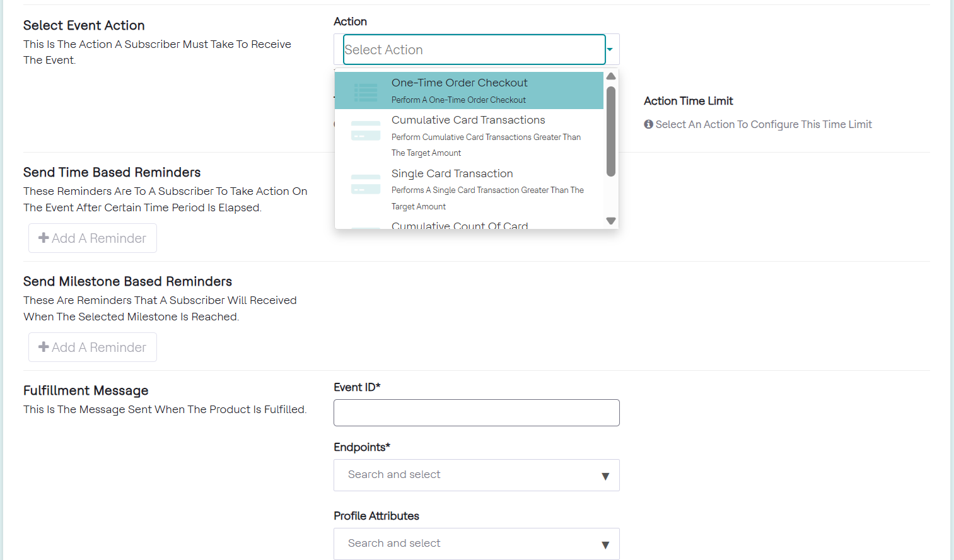Screen dimensions: 954x560
Task: Click the action list scrollbar thumb
Action: tap(610, 131)
